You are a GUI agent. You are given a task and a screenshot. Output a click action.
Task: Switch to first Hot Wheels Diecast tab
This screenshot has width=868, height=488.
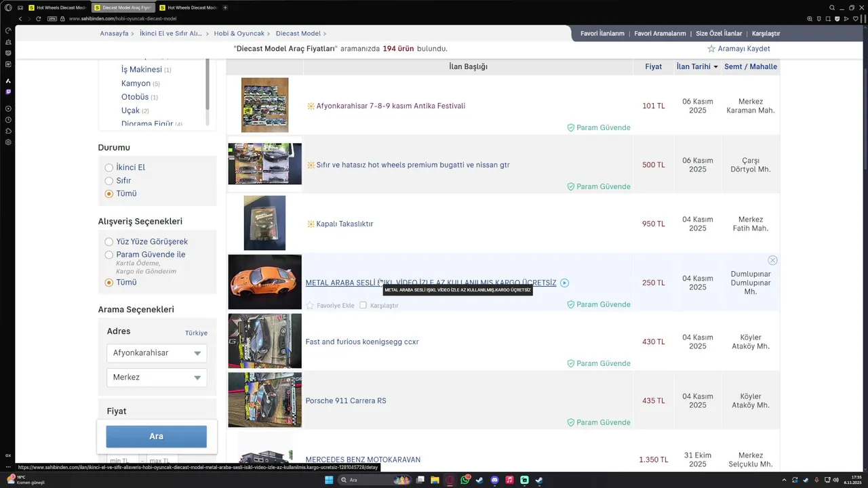pos(56,7)
